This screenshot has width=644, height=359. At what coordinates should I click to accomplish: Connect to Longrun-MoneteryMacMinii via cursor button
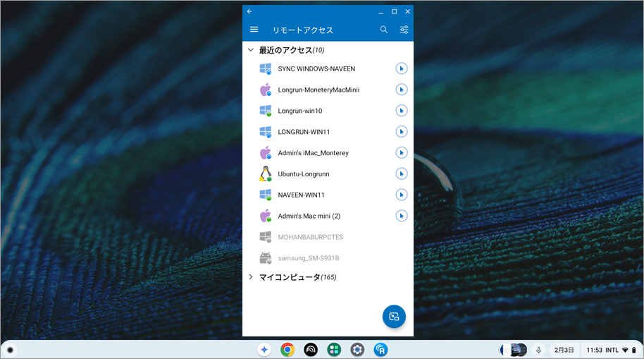coord(402,90)
